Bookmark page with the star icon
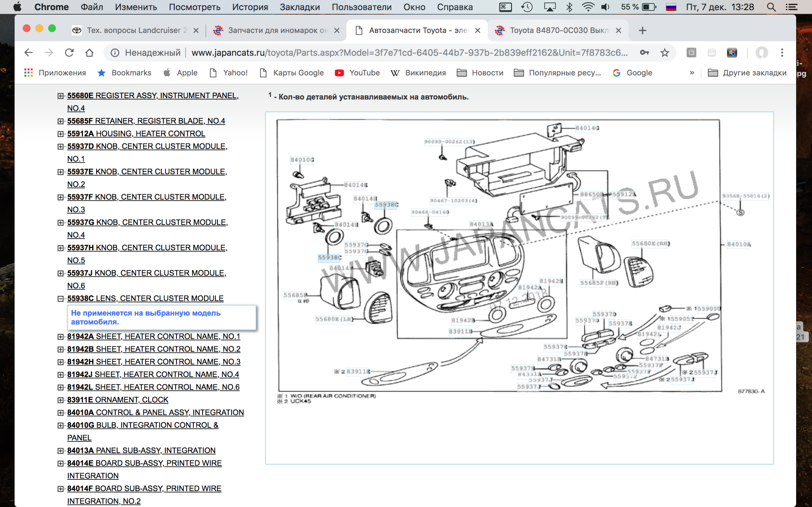Image resolution: width=812 pixels, height=507 pixels. coord(664,53)
